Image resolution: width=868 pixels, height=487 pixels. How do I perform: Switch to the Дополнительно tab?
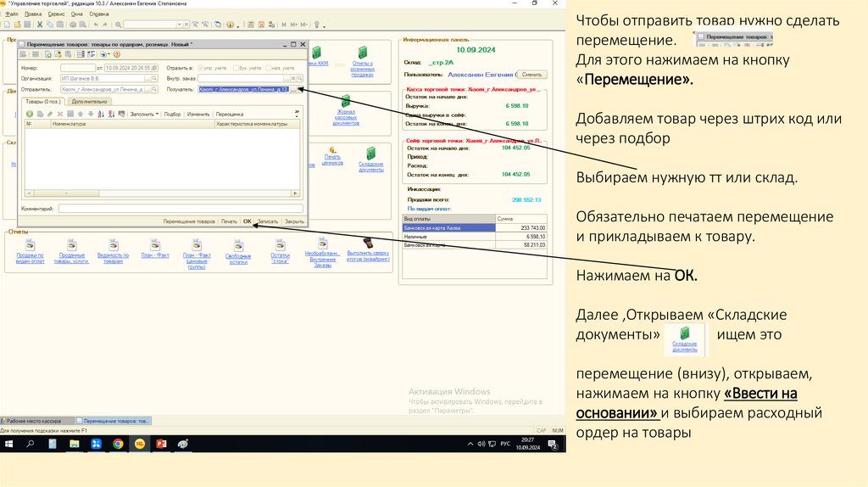pos(89,101)
